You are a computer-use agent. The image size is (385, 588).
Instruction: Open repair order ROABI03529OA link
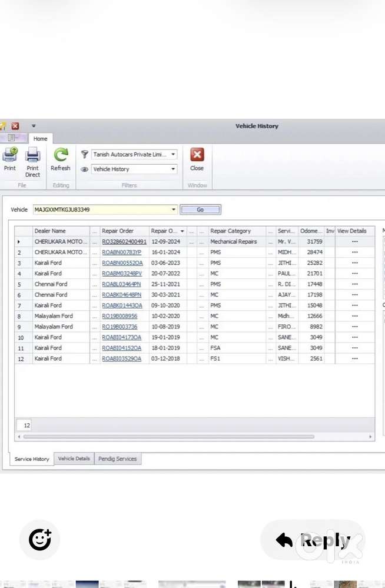[122, 358]
